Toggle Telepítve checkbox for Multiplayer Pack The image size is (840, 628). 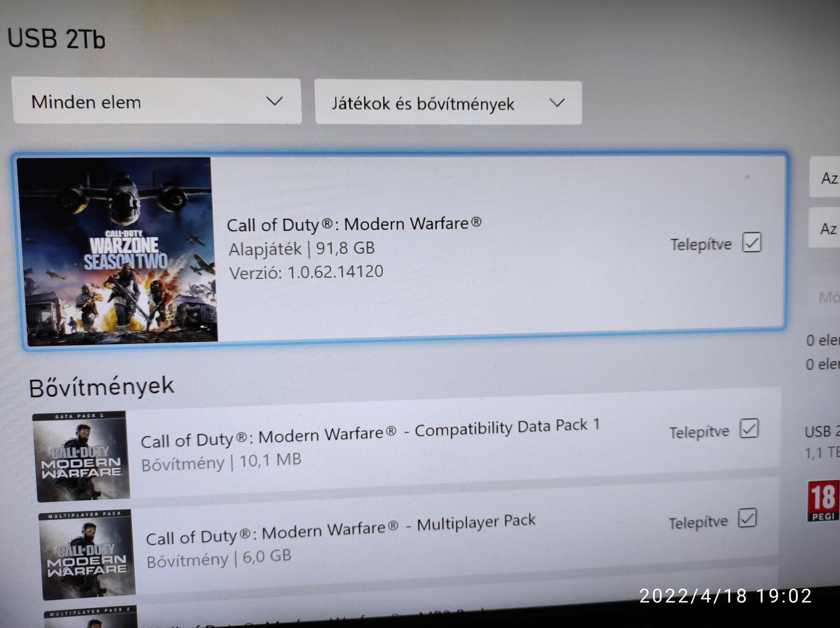point(747,518)
